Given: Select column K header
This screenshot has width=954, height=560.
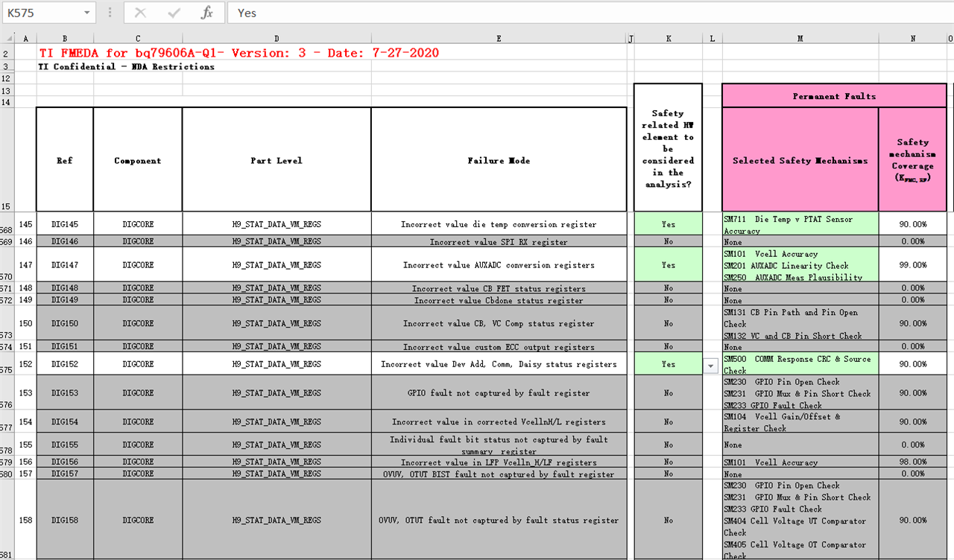Looking at the screenshot, I should (668, 39).
